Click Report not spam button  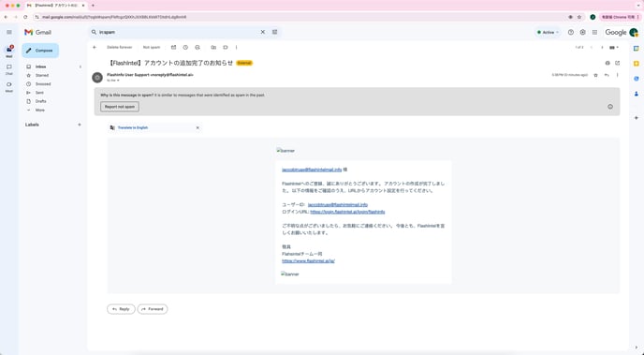click(x=120, y=107)
